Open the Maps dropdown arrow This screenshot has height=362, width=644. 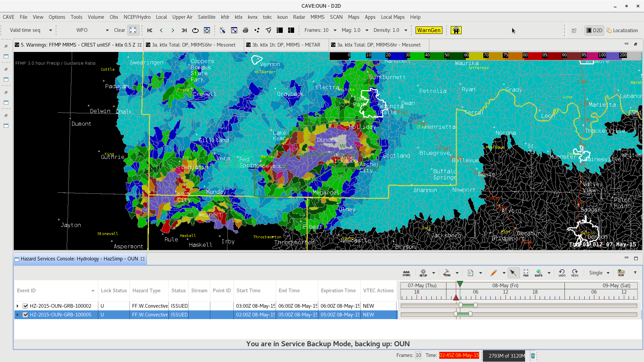click(x=549, y=273)
